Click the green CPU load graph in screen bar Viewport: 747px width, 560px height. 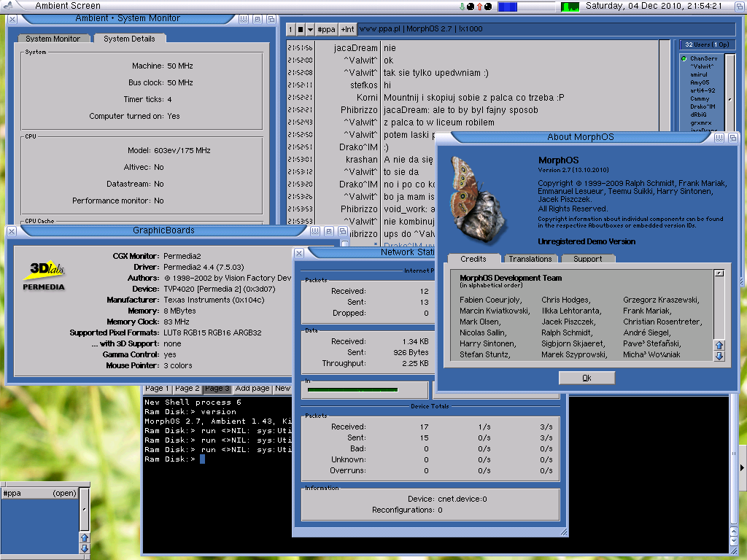(x=570, y=7)
